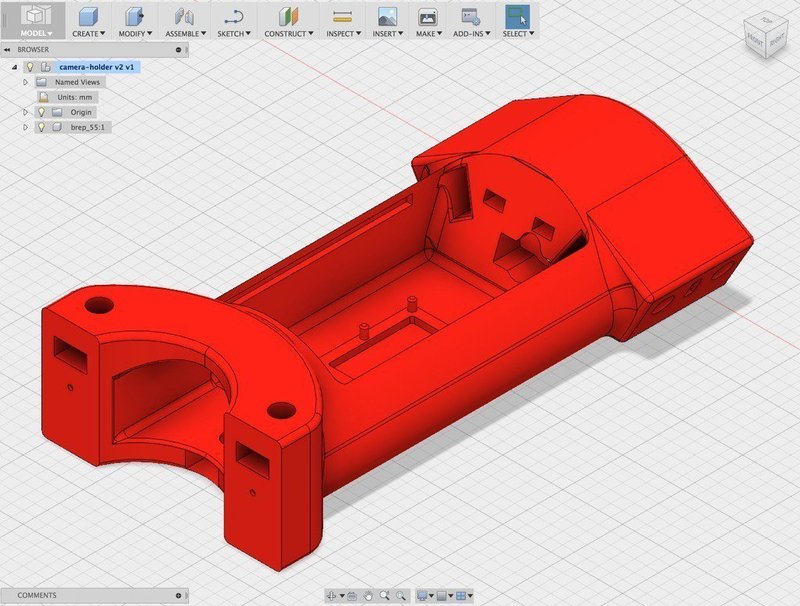
Task: Expand the brep_55:1 node
Action: [x=26, y=127]
